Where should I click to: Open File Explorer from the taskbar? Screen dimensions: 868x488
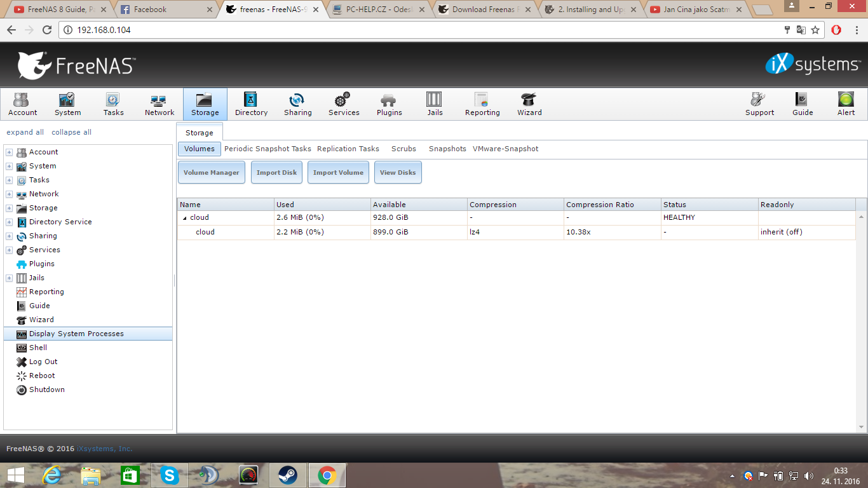(x=91, y=475)
